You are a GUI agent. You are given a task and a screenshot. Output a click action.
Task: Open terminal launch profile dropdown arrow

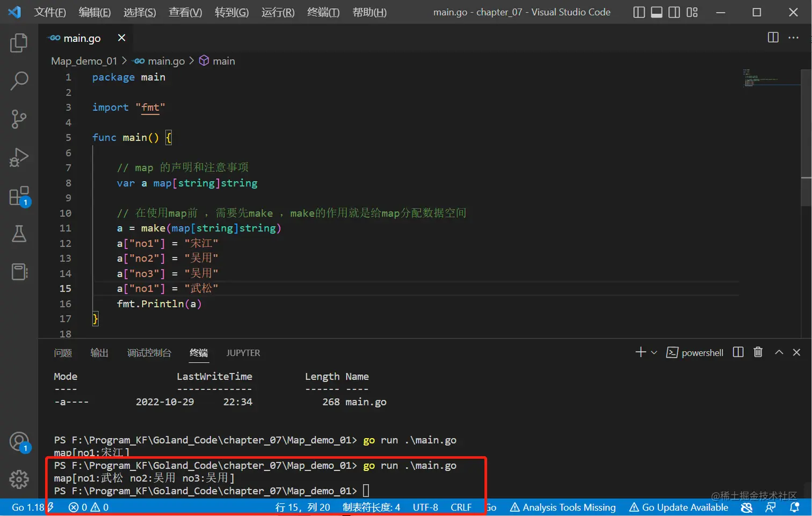654,353
